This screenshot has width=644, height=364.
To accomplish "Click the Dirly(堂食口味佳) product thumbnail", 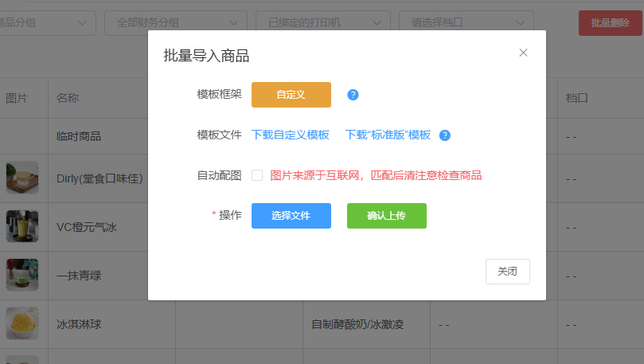I will click(x=22, y=178).
